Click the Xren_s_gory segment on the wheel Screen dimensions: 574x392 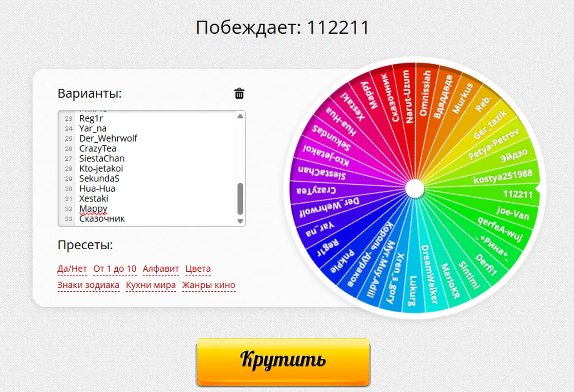pos(395,278)
